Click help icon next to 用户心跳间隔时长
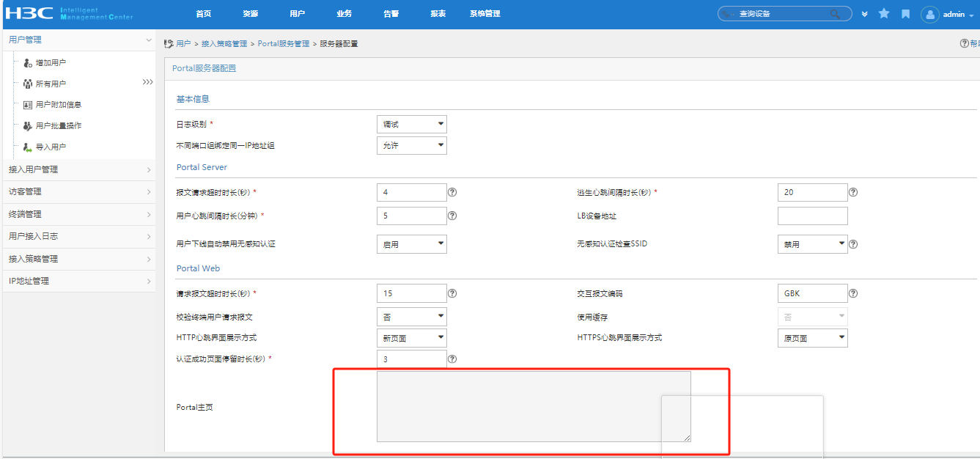980x459 pixels. (452, 216)
